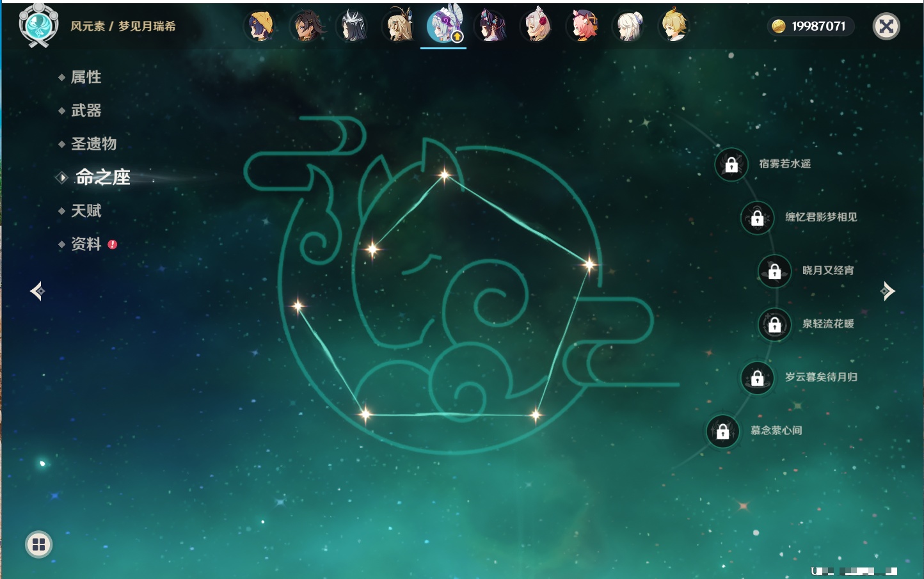Click the yellow upgrade arrow badge
Screen dimensions: 924x579
457,37
